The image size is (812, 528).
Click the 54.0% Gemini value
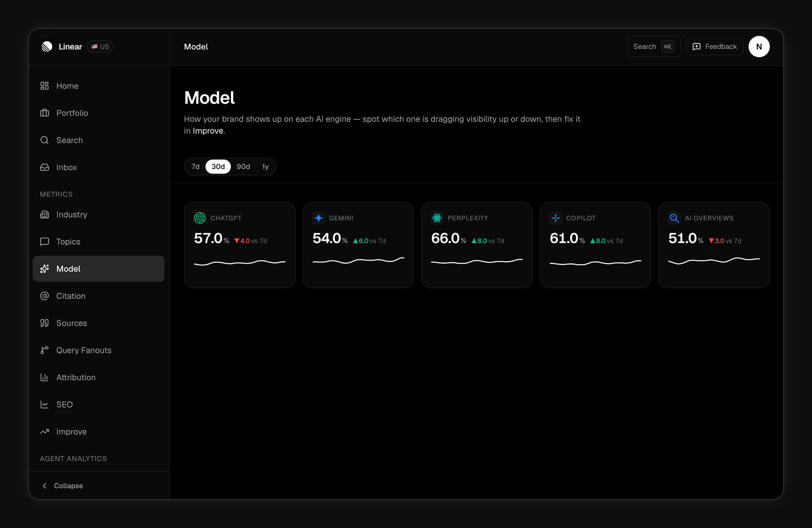pyautogui.click(x=330, y=239)
